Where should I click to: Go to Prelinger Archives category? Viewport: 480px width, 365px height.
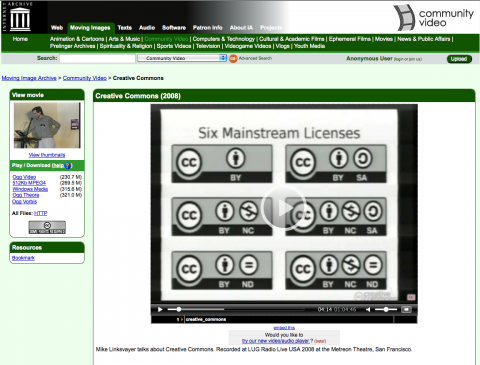pos(73,46)
